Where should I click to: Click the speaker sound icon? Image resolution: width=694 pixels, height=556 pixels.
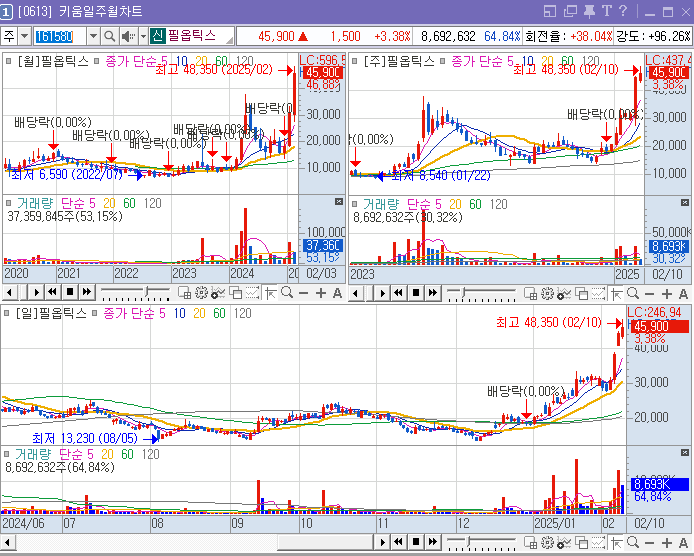click(x=128, y=36)
